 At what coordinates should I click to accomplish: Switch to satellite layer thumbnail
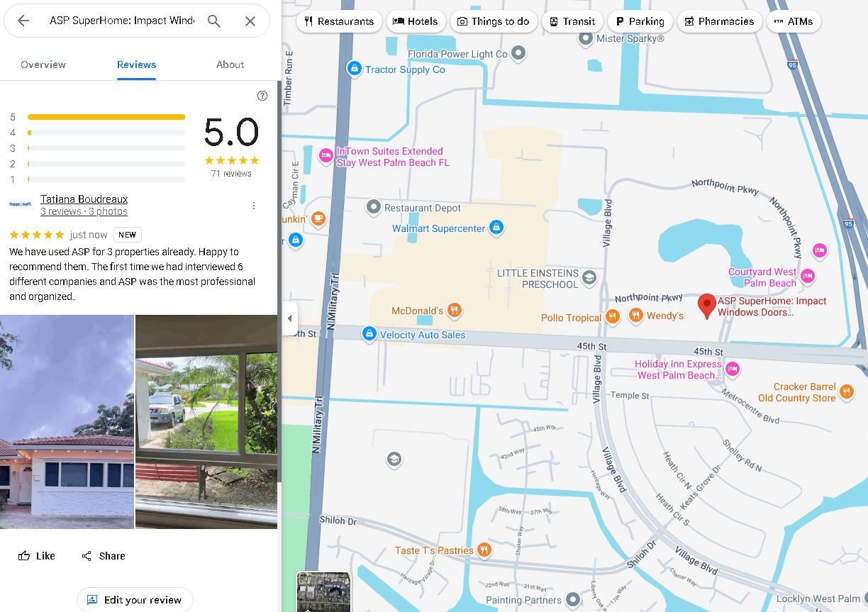click(323, 592)
